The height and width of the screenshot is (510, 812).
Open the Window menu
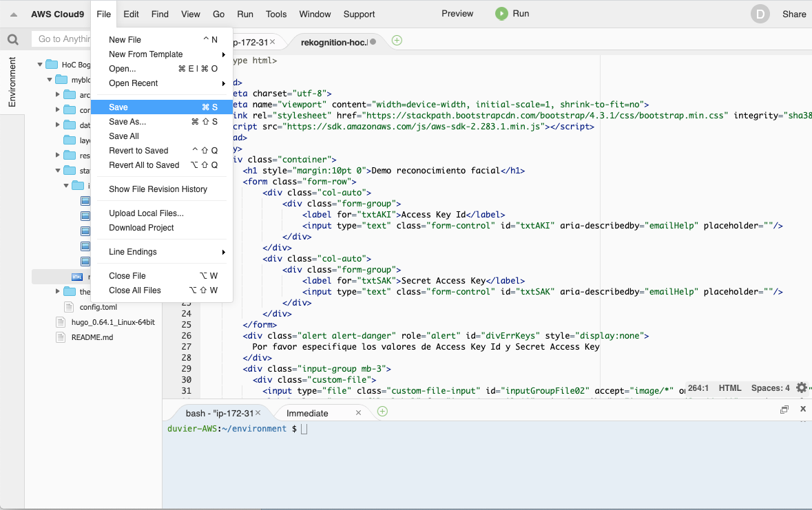[x=315, y=14]
